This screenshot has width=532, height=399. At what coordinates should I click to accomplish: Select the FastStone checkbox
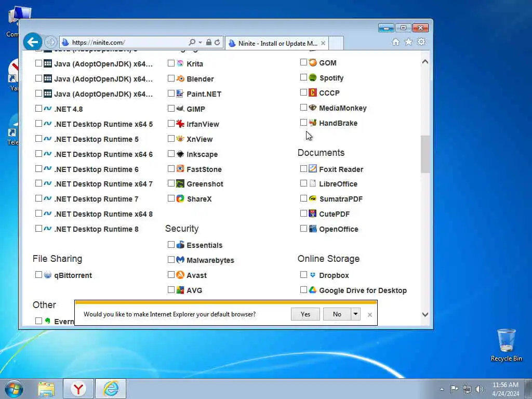[171, 169]
